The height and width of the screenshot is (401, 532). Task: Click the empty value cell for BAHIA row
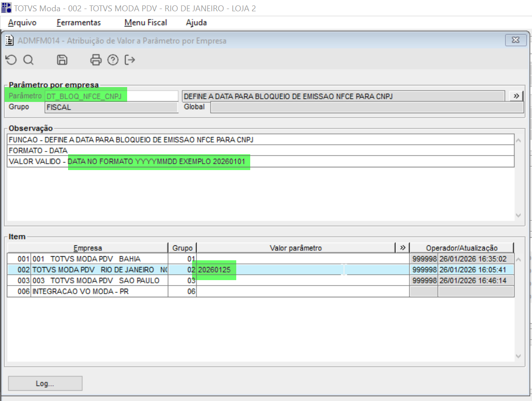(303, 259)
